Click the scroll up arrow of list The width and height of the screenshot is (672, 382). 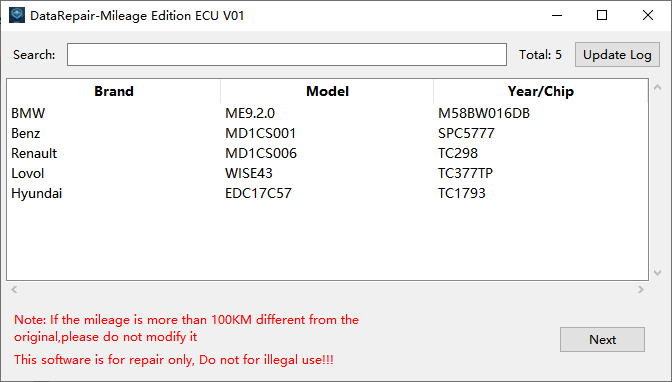(657, 87)
